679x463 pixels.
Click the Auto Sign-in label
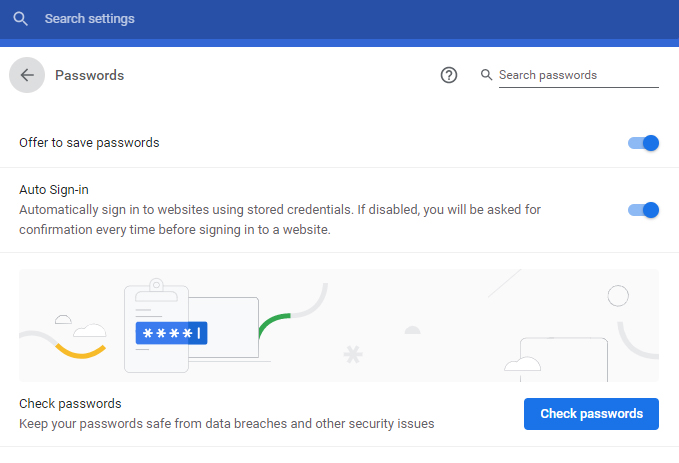tap(54, 190)
